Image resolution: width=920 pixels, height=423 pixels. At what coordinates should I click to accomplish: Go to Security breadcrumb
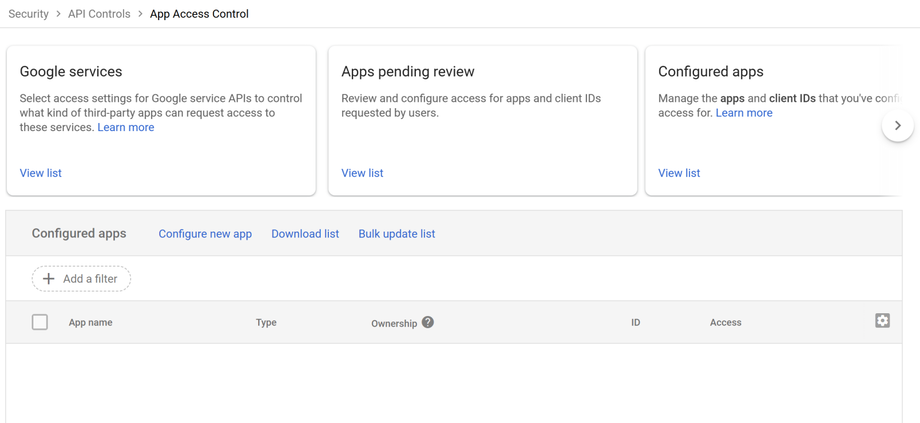point(28,14)
